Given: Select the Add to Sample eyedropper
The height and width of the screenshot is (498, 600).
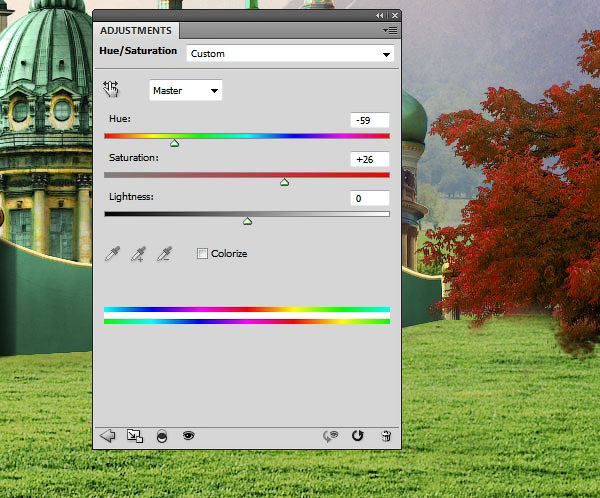Looking at the screenshot, I should coord(138,254).
